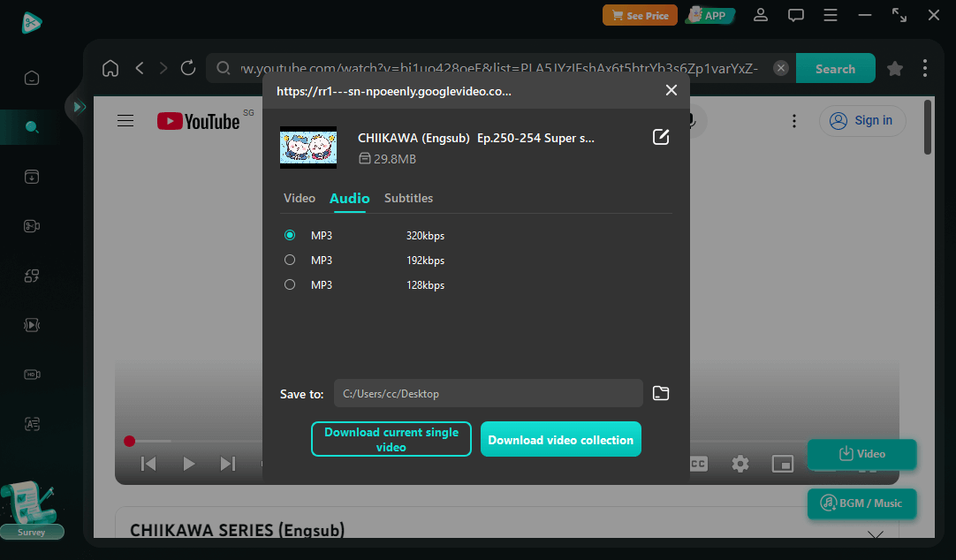
Task: Click the URL address field
Action: [x=498, y=68]
